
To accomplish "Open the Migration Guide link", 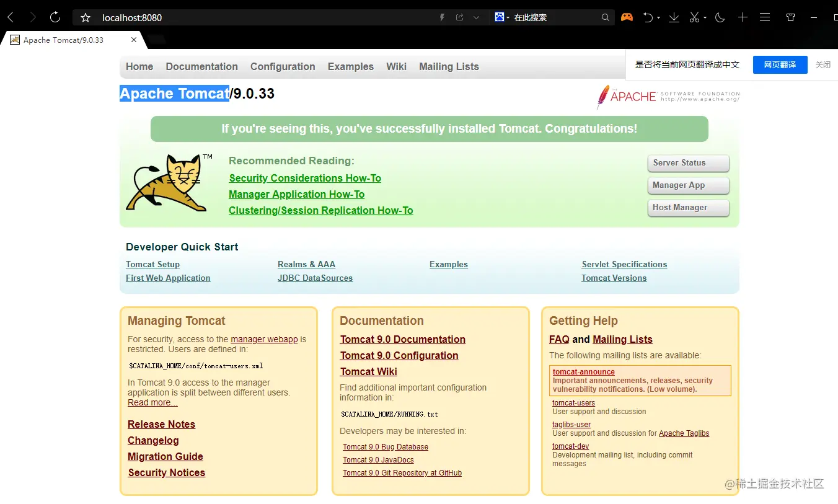I will click(x=165, y=456).
